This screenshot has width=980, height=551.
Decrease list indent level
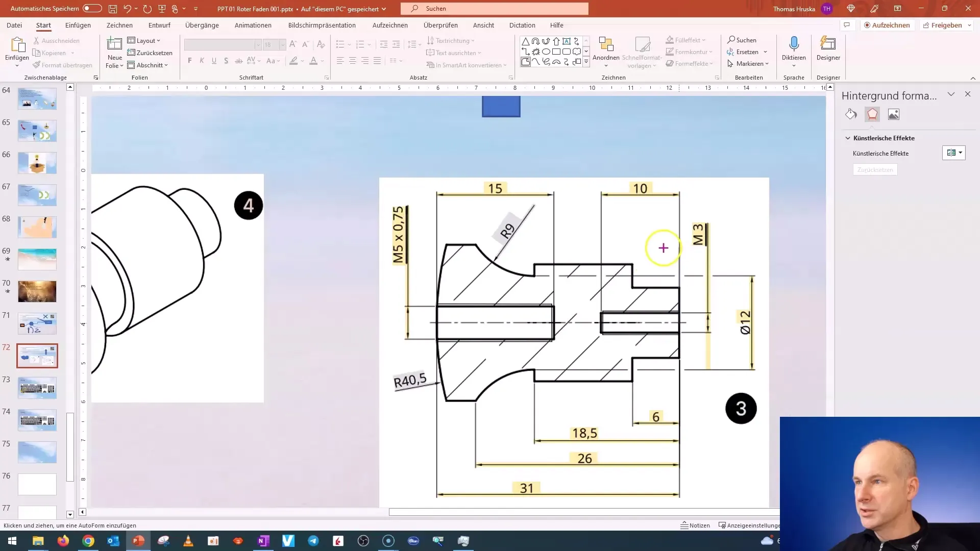tap(384, 44)
